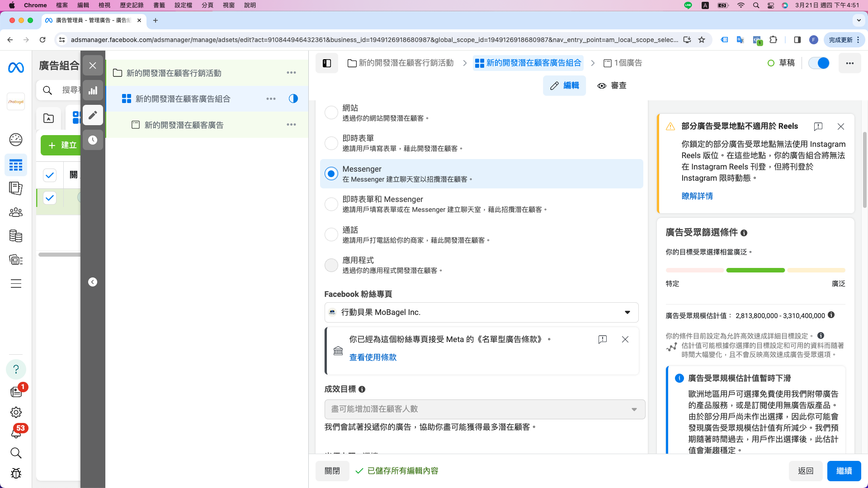868x488 pixels.
Task: Open the 歷史記錄 menu
Action: point(132,5)
